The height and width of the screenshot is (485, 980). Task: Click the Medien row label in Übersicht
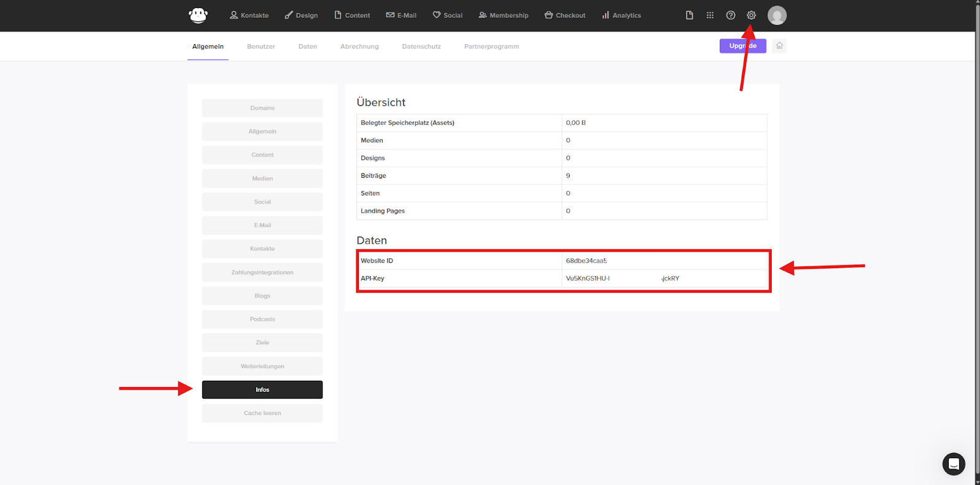[372, 141]
